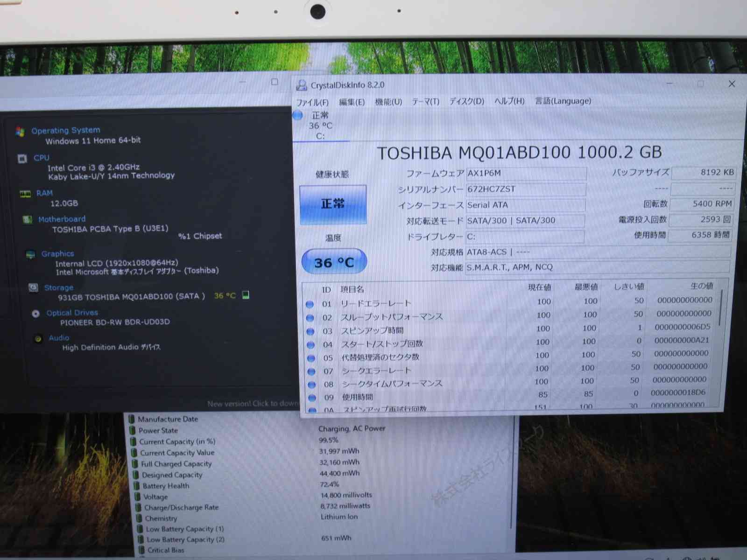The width and height of the screenshot is (747, 560).
Task: Open the ディスク(D) menu
Action: pyautogui.click(x=466, y=101)
